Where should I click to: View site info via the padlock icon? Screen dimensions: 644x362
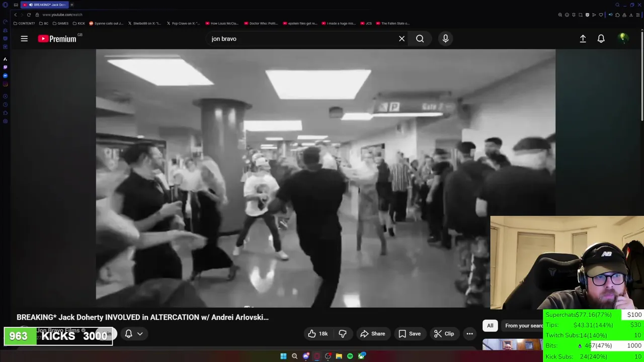[37, 15]
